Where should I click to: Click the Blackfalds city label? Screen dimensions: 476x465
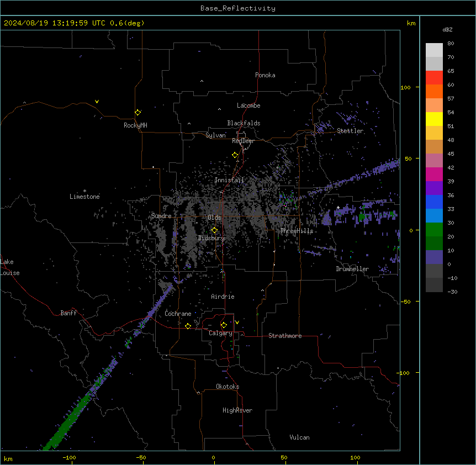[244, 123]
